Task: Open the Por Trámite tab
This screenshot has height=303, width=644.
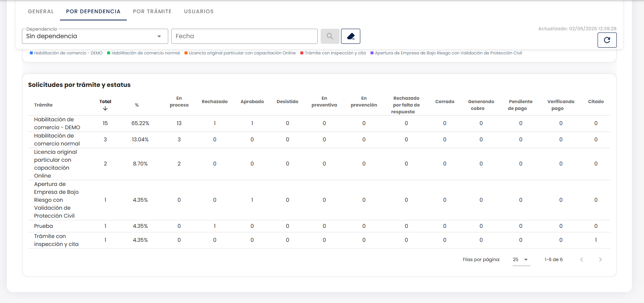Action: click(152, 11)
